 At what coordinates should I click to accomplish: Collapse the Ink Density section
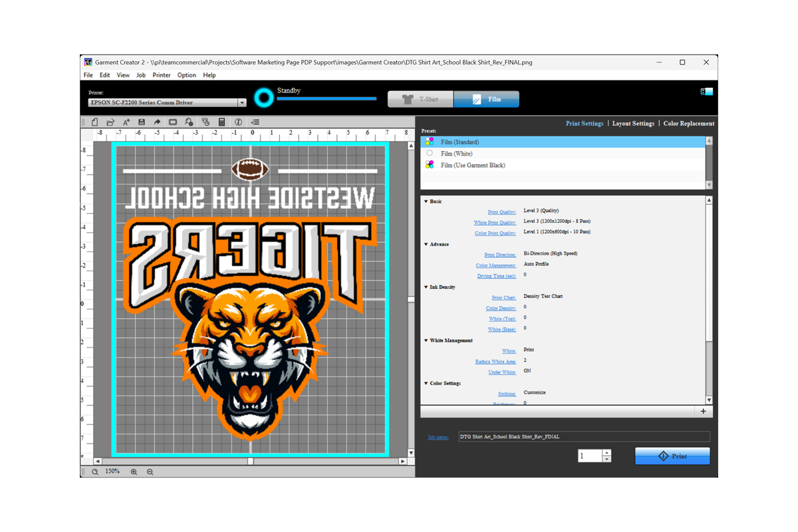click(x=426, y=287)
